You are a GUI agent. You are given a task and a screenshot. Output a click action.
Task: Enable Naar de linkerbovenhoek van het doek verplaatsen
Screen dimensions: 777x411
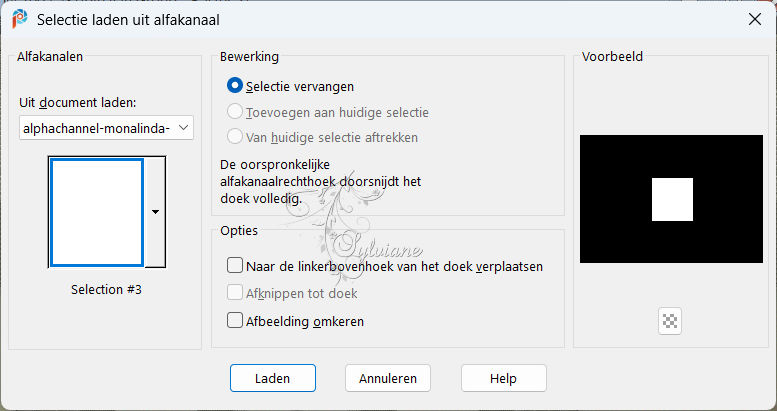[x=235, y=266]
